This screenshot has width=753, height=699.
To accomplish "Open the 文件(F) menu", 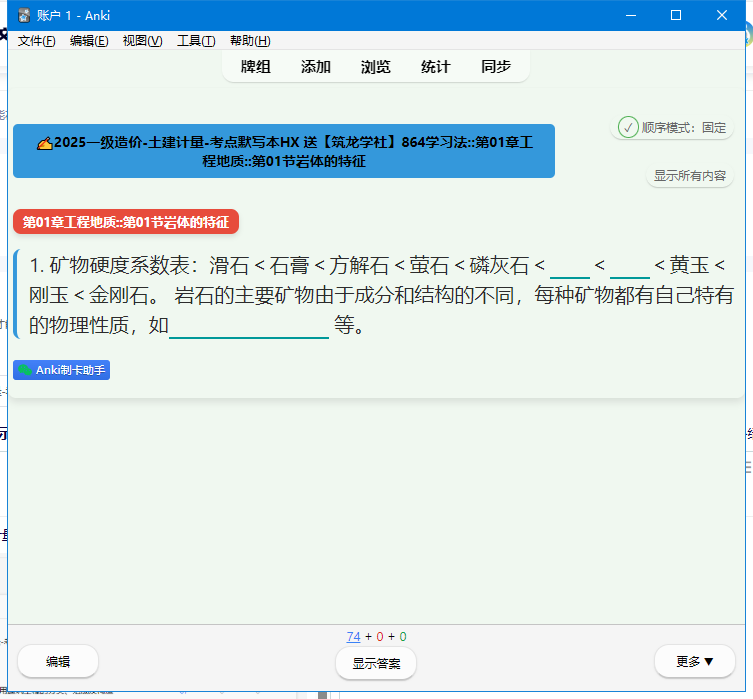I will (x=36, y=41).
